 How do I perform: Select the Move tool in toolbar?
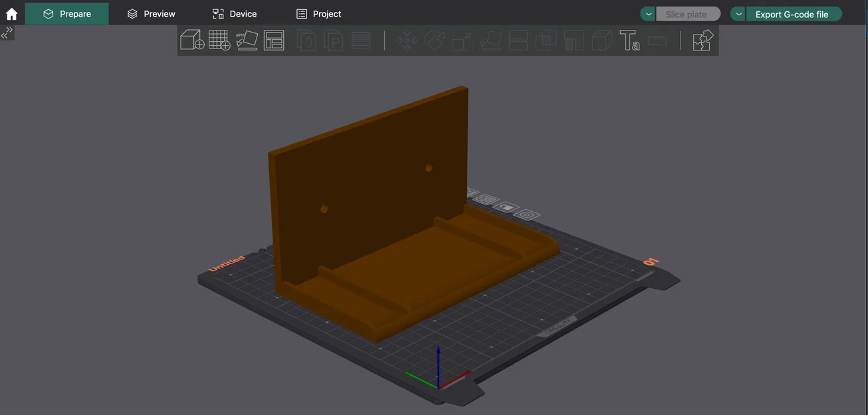407,40
